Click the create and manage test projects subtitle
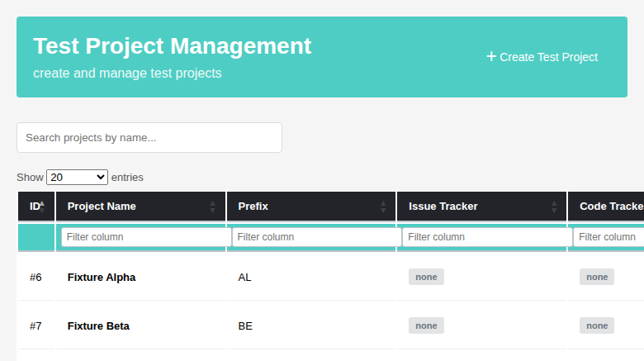Screen dimensions: 644x361 (x=127, y=74)
